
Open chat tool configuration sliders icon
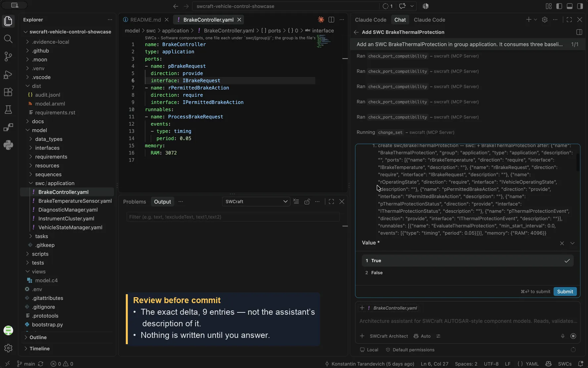(x=438, y=336)
